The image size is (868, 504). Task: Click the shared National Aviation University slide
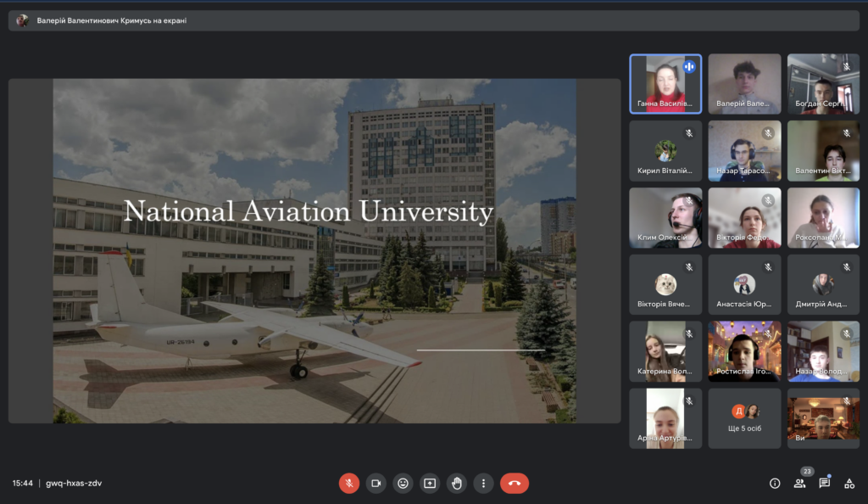pyautogui.click(x=314, y=251)
